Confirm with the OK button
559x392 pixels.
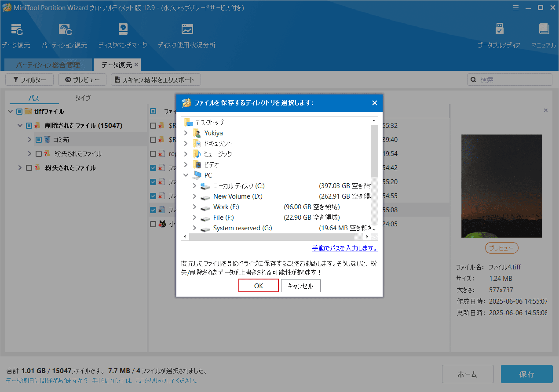258,286
